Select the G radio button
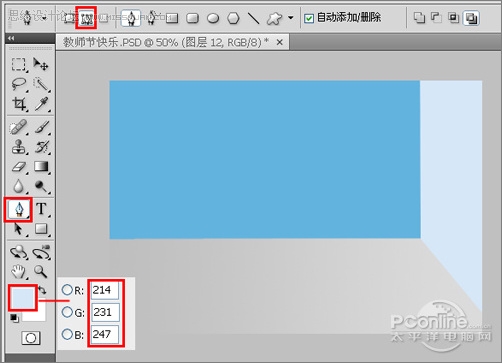Screen dimensions: 502x363 pyautogui.click(x=67, y=312)
